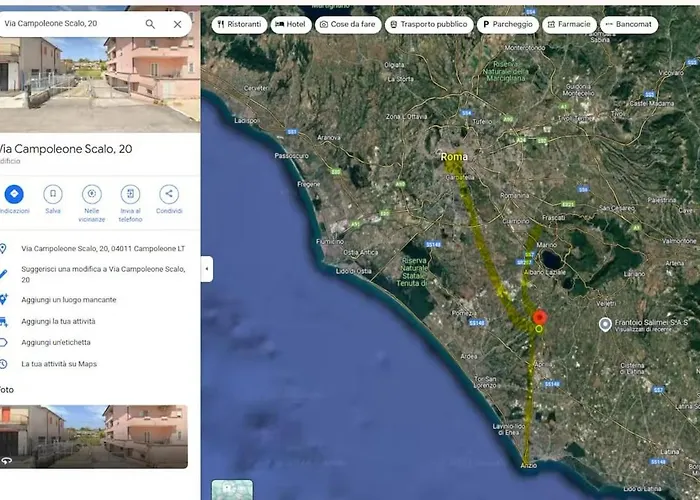Share the place with Condividi icon
Viewport: 700px width, 500px height.
169,194
